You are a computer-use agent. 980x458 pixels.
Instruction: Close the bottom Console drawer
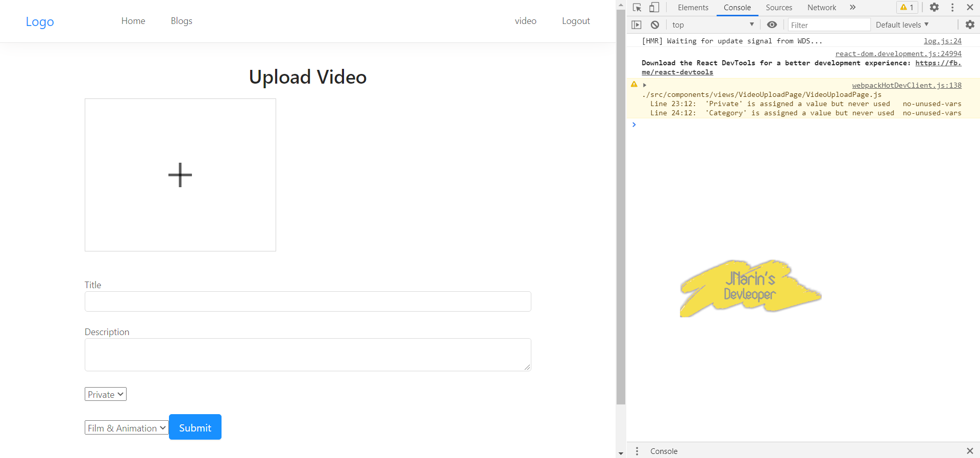(970, 451)
